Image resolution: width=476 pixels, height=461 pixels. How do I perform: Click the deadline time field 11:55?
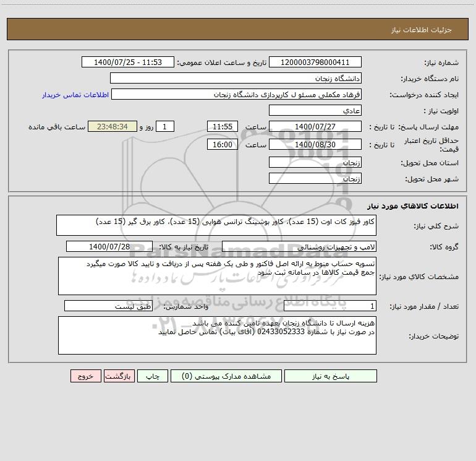tap(222, 126)
